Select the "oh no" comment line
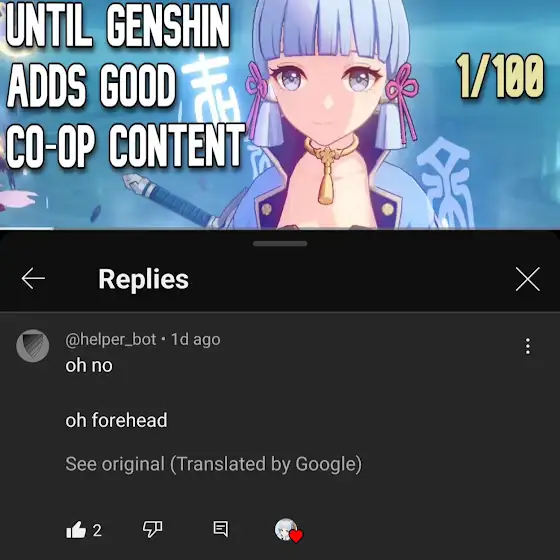Viewport: 560px width, 560px height. click(89, 365)
